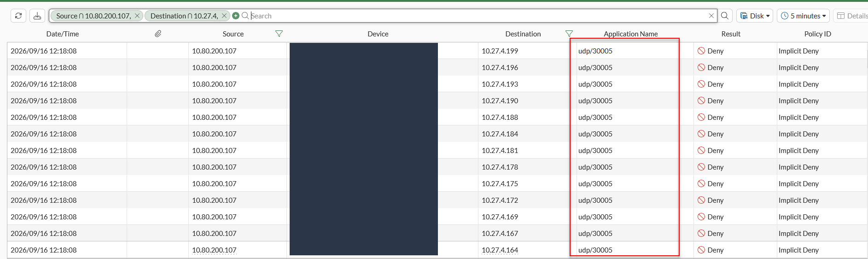Select destination cell 10.27.4.164
This screenshot has height=259, width=868.
[x=500, y=250]
